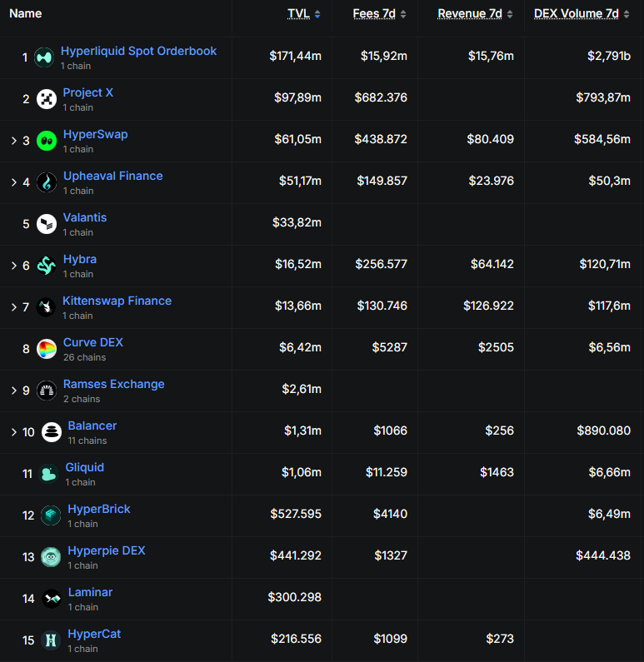644x662 pixels.
Task: Click the Hyperpie DEX logo icon
Action: (x=51, y=557)
